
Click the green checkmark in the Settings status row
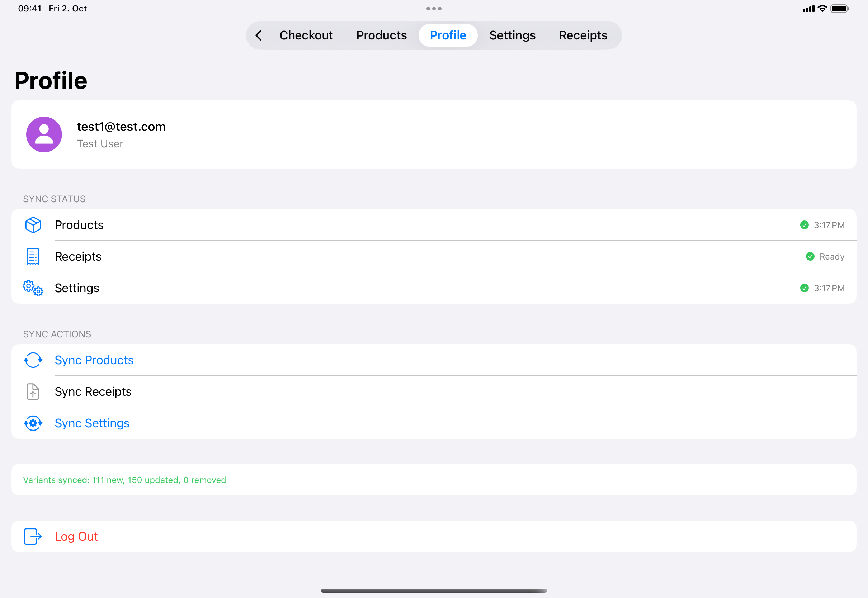click(x=804, y=288)
